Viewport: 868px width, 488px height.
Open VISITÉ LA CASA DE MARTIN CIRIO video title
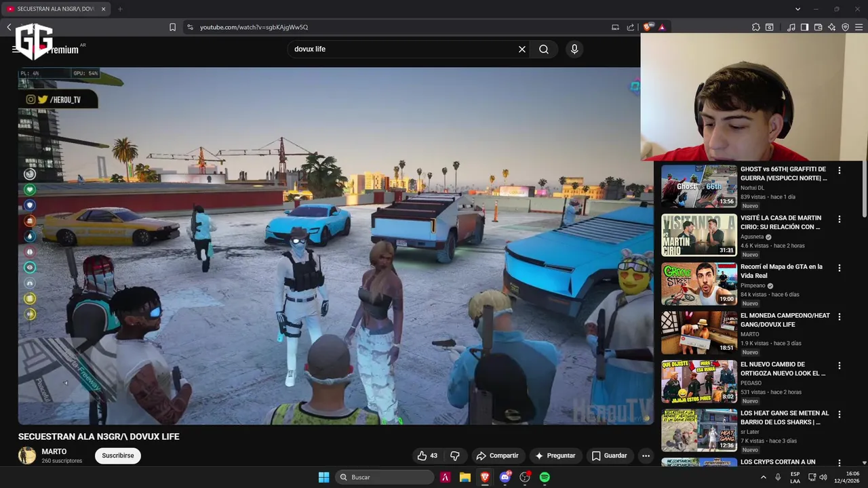pos(781,222)
